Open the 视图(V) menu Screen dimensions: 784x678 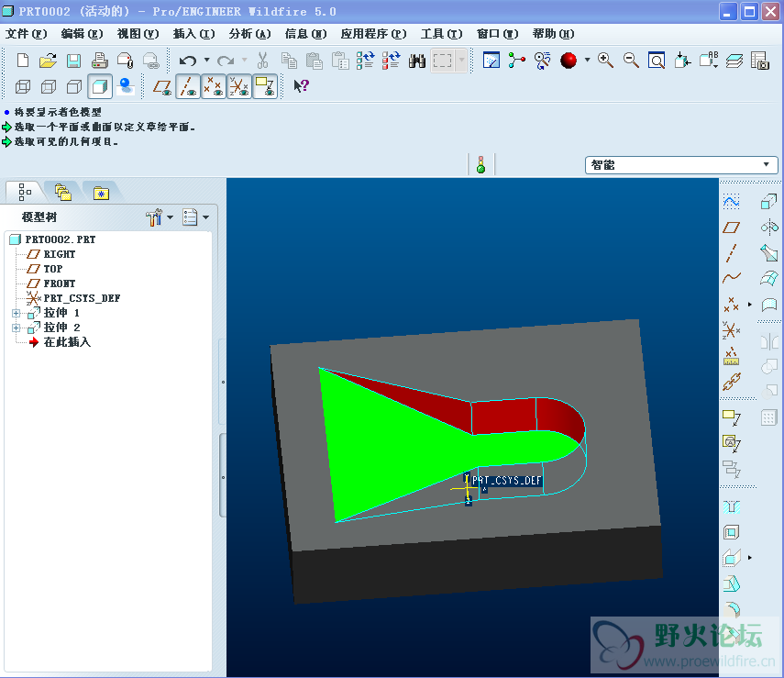pyautogui.click(x=138, y=34)
